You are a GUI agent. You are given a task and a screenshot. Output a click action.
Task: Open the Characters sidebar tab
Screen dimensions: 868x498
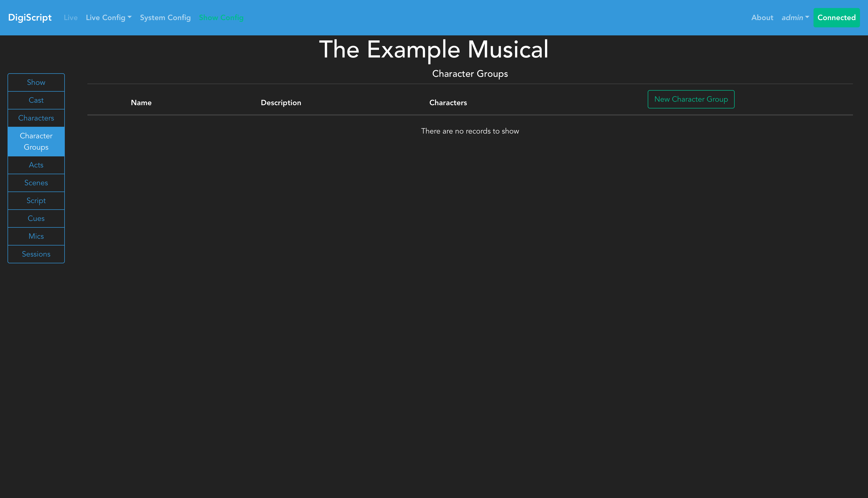coord(36,118)
